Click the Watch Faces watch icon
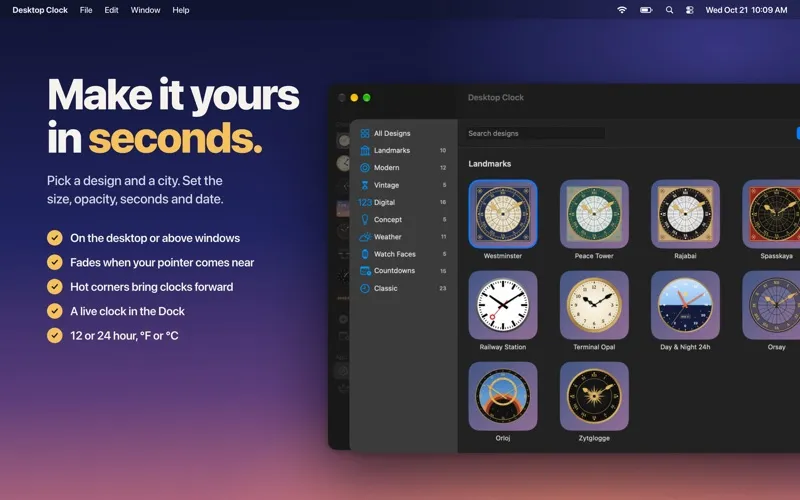800x500 pixels. tap(365, 254)
